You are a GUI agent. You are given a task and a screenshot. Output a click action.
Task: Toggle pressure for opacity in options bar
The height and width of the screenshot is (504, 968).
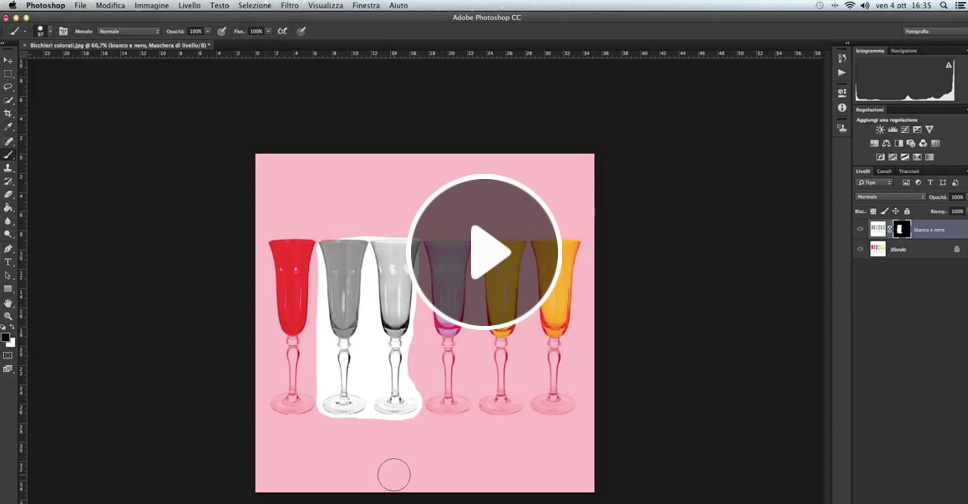tap(222, 31)
